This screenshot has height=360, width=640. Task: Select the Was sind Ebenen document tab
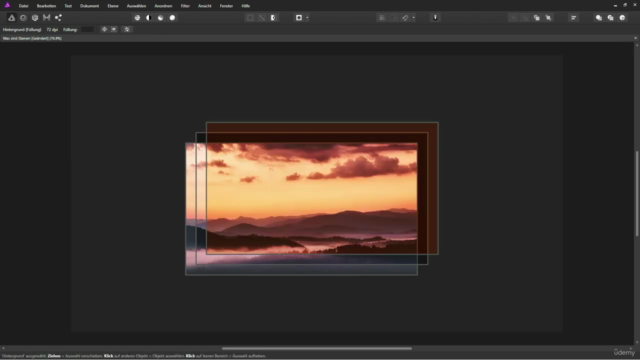tap(32, 38)
